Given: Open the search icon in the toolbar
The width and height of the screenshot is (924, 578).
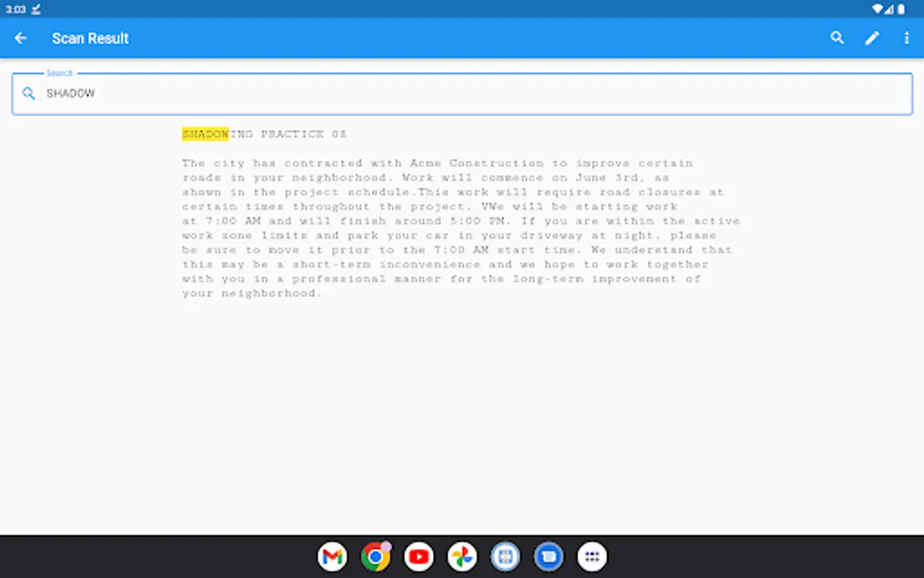Looking at the screenshot, I should 837,38.
